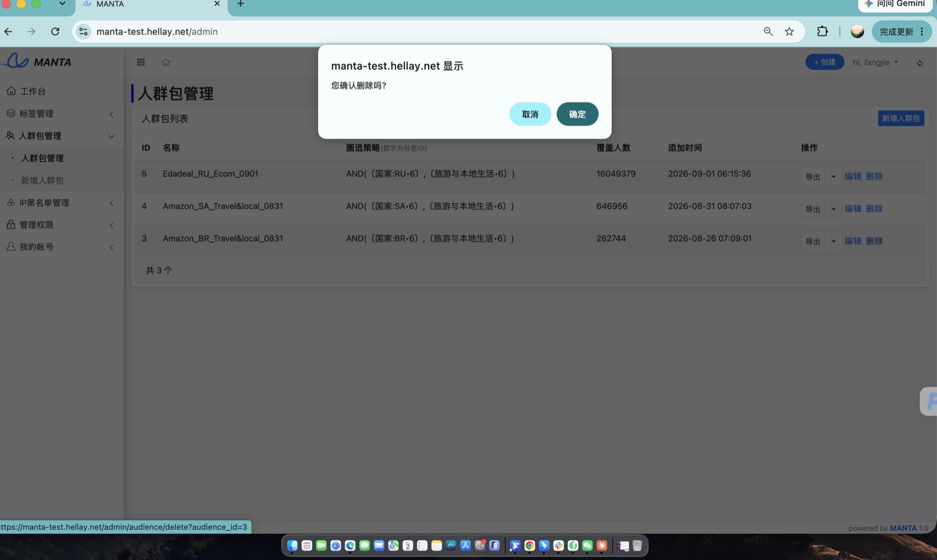Viewport: 937px width, 560px height.
Task: Open the browser extensions puzzle icon
Action: [x=823, y=31]
